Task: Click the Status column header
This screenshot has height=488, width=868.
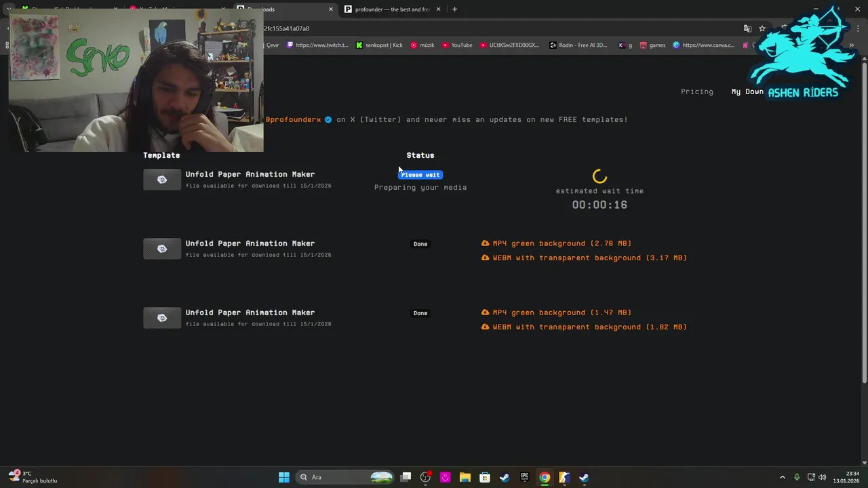Action: tap(420, 155)
